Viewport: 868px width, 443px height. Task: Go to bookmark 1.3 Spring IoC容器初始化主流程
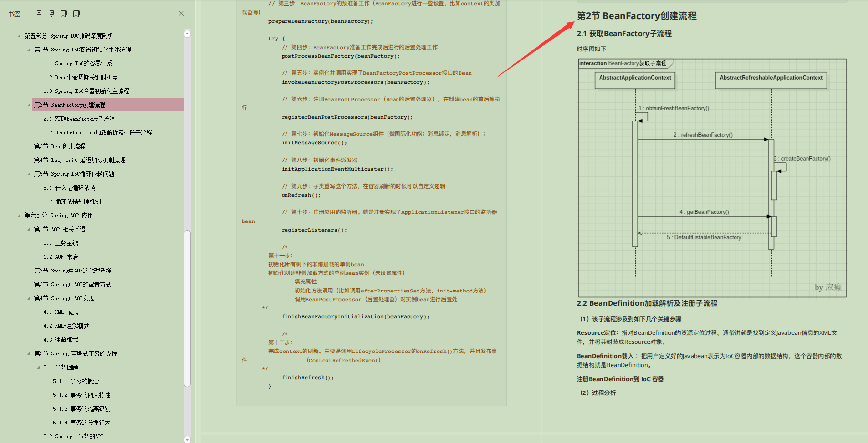tap(86, 91)
